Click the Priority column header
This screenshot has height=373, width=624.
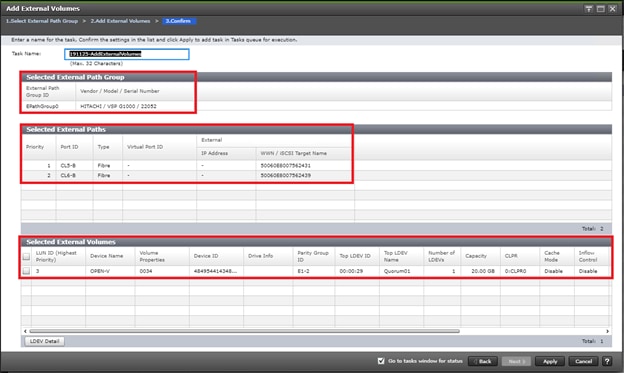pos(35,147)
